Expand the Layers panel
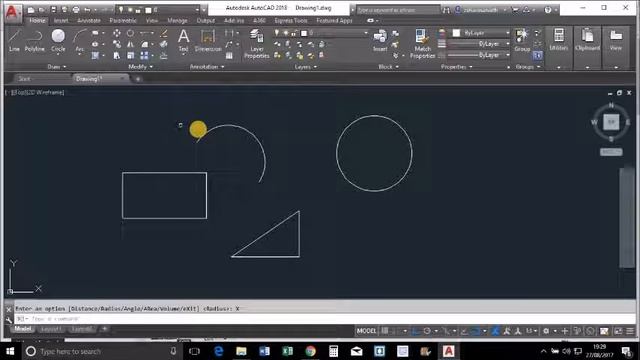 [306, 67]
